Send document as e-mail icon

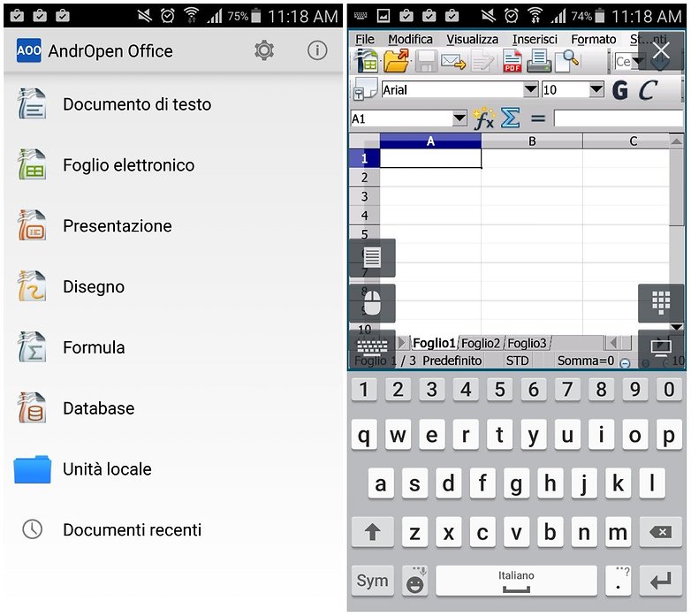(453, 61)
